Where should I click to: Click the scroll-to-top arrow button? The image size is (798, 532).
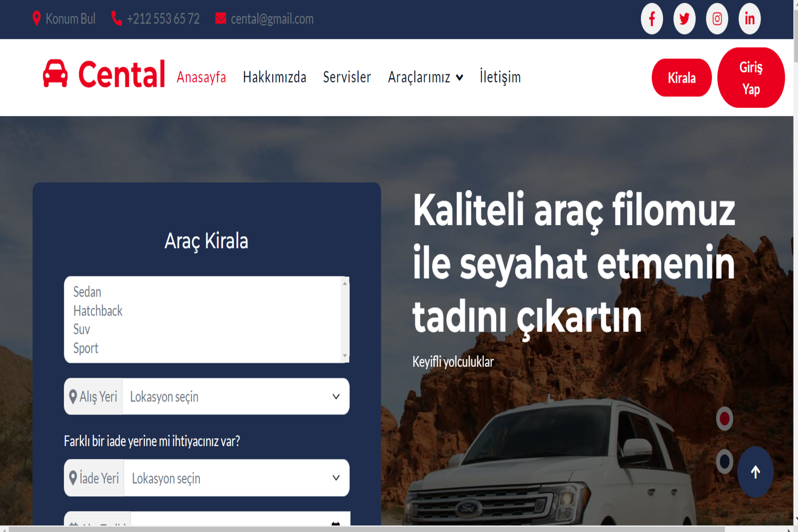coord(755,472)
